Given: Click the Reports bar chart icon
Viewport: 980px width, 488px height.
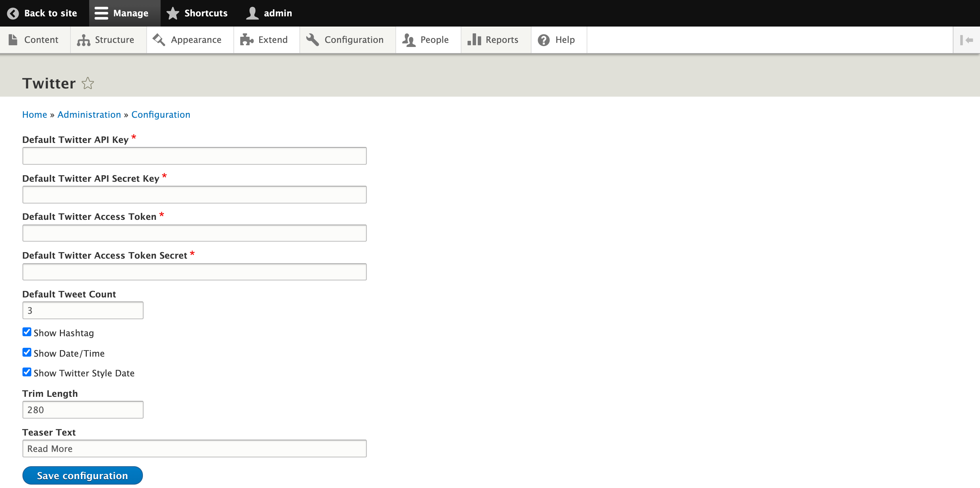Looking at the screenshot, I should click(x=474, y=39).
